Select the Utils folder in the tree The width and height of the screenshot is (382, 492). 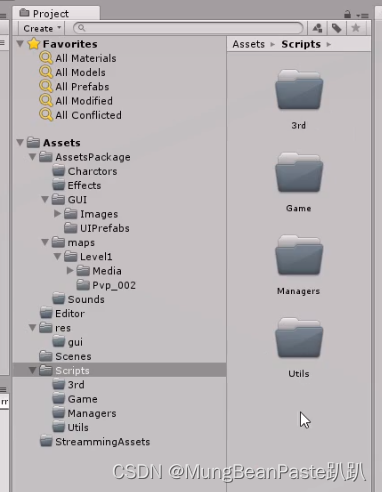coord(78,427)
